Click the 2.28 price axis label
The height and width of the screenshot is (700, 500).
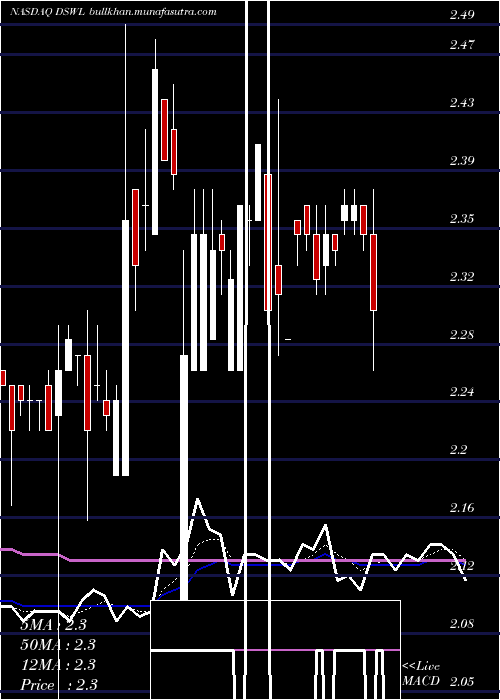tap(462, 335)
